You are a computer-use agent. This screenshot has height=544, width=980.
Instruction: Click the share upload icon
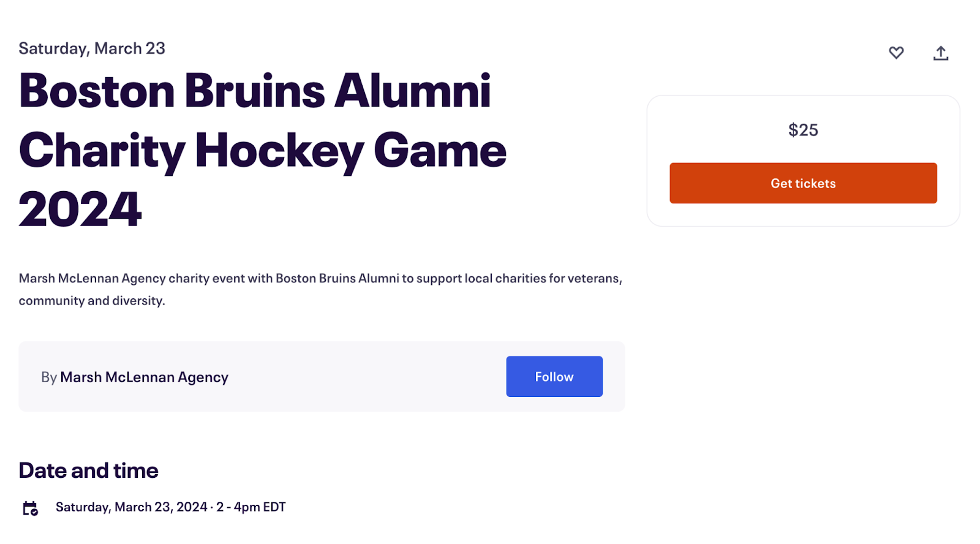(x=941, y=53)
